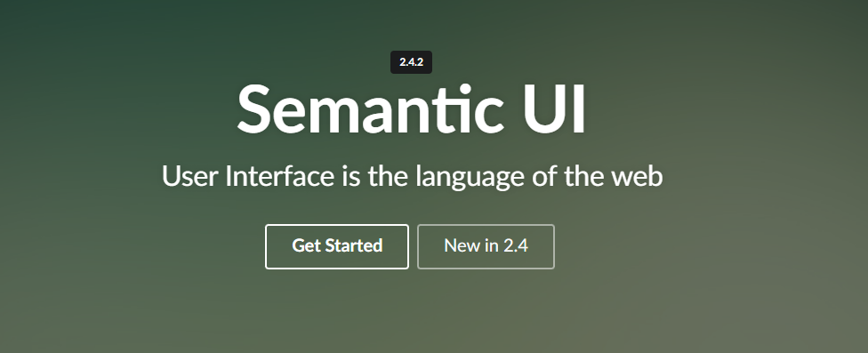Begin with the Get Started outlined button
This screenshot has height=353, width=868.
point(336,246)
